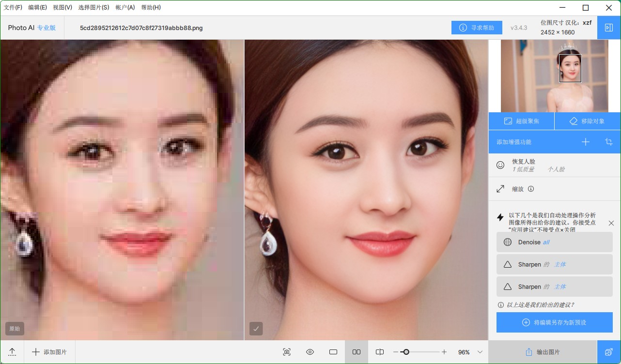Click the info icon beside 以上这是我们给出的建议

point(501,305)
